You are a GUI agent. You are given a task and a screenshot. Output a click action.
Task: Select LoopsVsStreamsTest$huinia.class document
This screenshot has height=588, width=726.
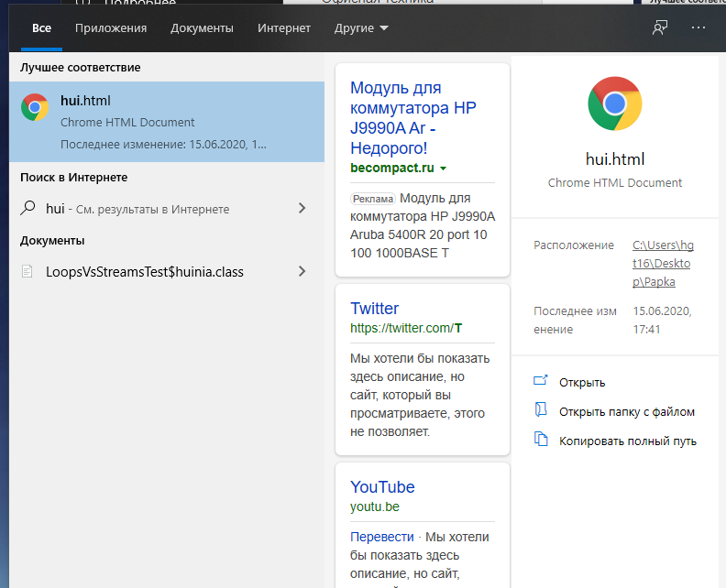point(167,272)
